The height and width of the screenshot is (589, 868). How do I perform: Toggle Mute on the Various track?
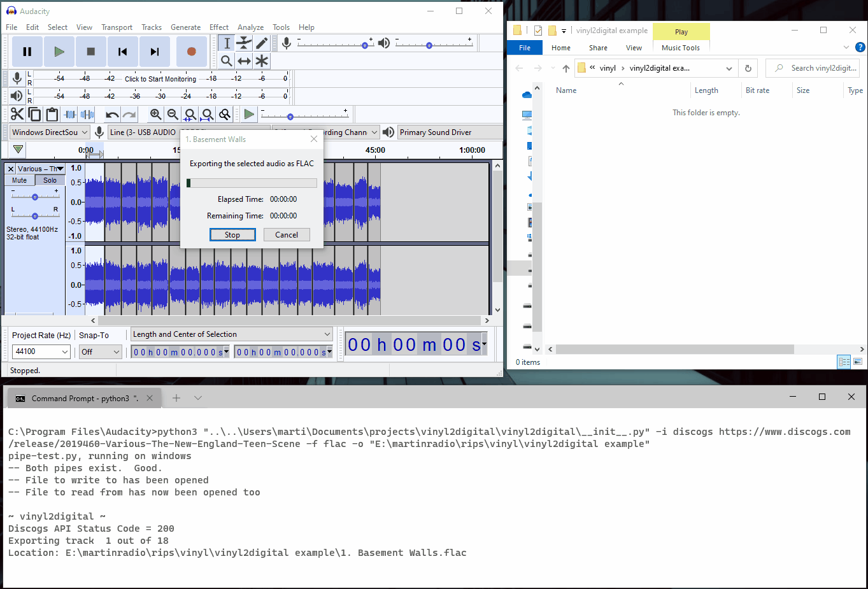pos(20,180)
